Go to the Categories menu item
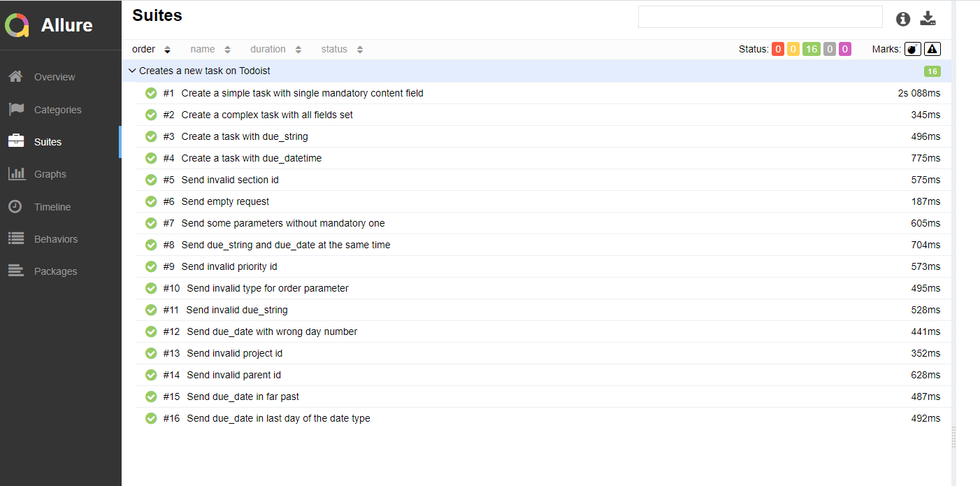Image resolution: width=980 pixels, height=486 pixels. coord(58,110)
